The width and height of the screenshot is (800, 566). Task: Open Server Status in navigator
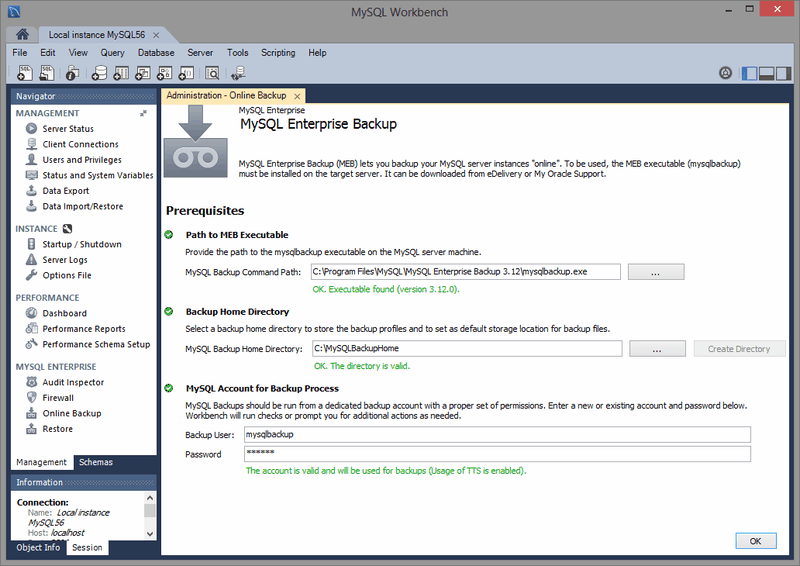tap(68, 129)
